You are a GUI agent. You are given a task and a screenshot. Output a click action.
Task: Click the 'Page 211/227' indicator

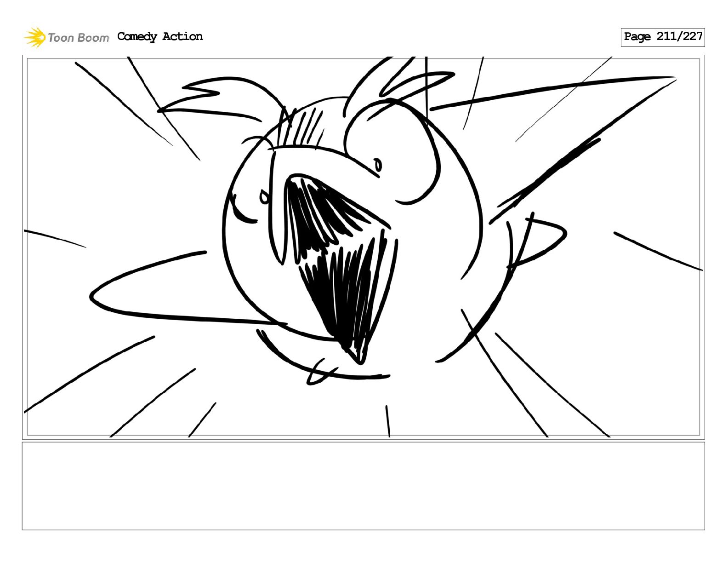point(663,37)
